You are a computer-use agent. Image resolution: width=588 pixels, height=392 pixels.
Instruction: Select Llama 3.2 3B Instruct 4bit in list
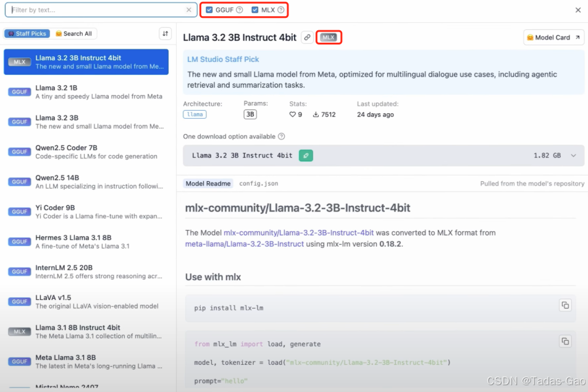pyautogui.click(x=86, y=62)
